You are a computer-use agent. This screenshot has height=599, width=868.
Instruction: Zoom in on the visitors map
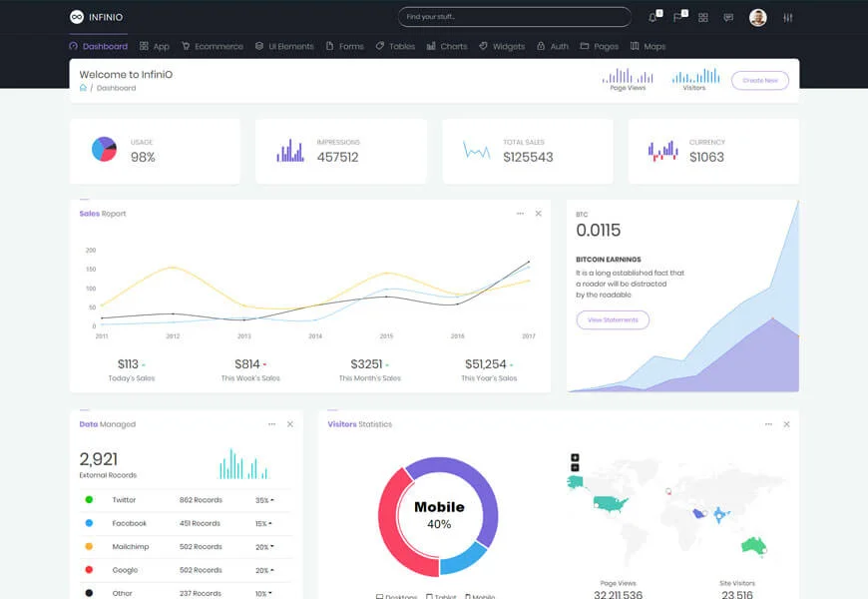575,457
